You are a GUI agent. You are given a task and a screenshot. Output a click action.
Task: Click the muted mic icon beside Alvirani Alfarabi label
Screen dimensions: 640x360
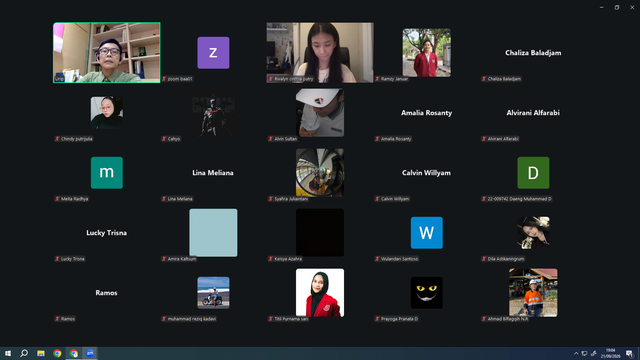(484, 139)
